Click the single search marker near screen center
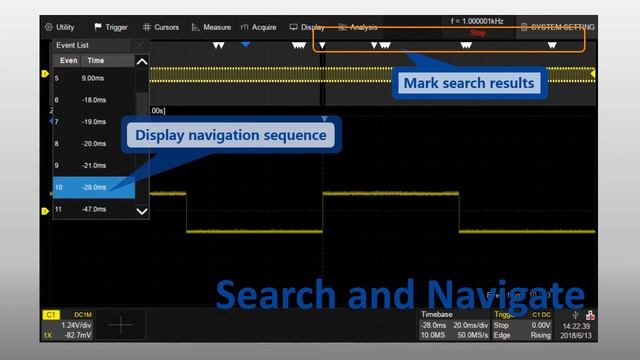This screenshot has height=360, width=640. (x=322, y=45)
